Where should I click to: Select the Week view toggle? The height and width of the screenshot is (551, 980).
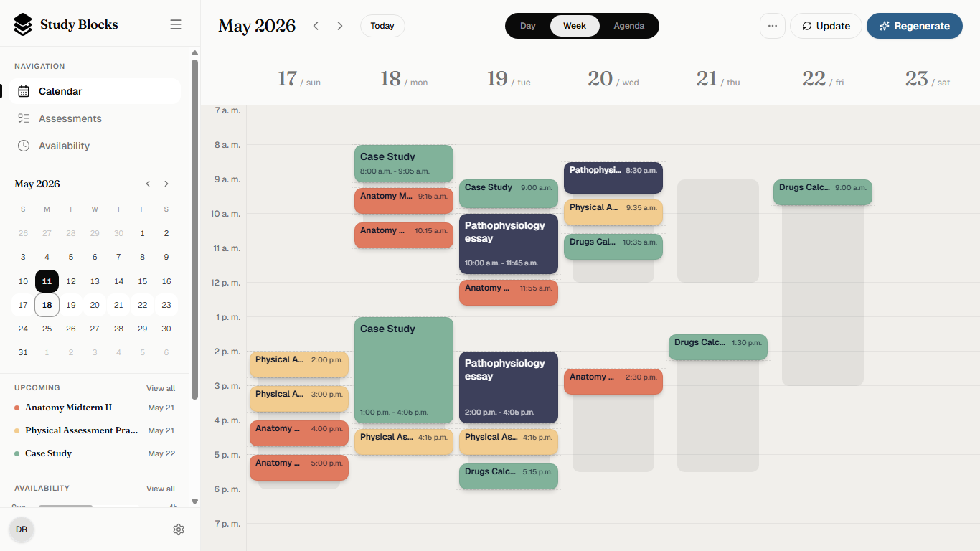point(575,26)
